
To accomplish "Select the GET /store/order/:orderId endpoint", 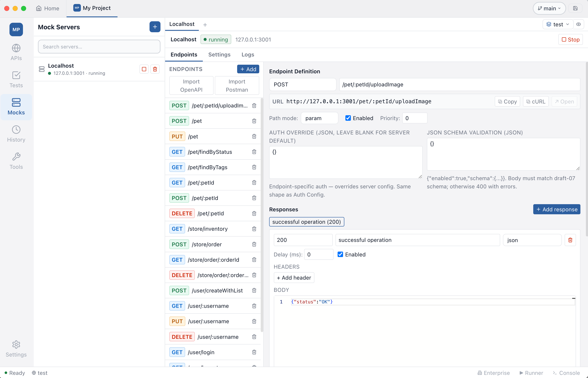I will coord(213,260).
